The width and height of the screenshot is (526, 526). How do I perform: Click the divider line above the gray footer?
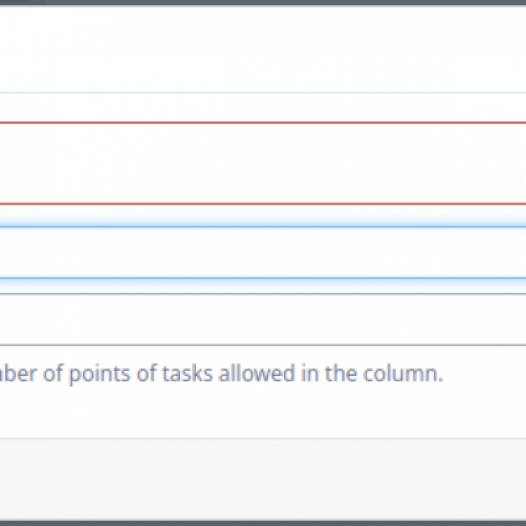pos(263,438)
